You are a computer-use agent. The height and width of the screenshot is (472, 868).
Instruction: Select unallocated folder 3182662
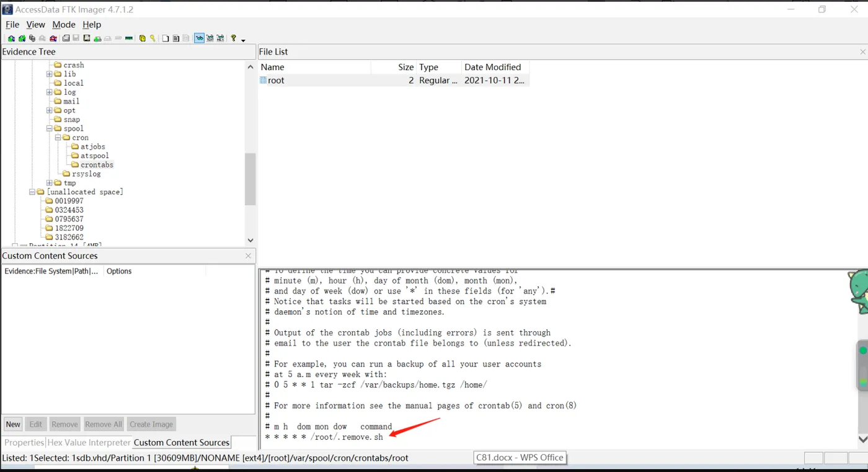click(69, 238)
